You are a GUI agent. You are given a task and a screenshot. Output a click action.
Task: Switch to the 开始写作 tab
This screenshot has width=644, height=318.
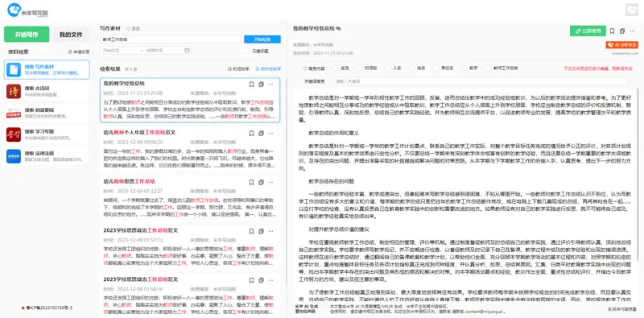(27, 35)
